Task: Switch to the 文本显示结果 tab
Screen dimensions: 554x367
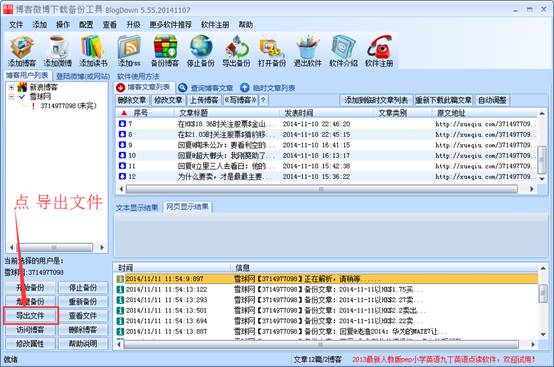Action: pyautogui.click(x=137, y=208)
